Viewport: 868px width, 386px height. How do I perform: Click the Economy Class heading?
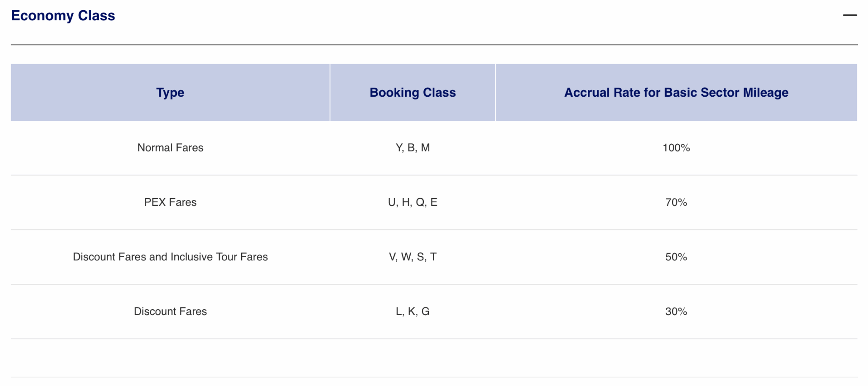[63, 15]
